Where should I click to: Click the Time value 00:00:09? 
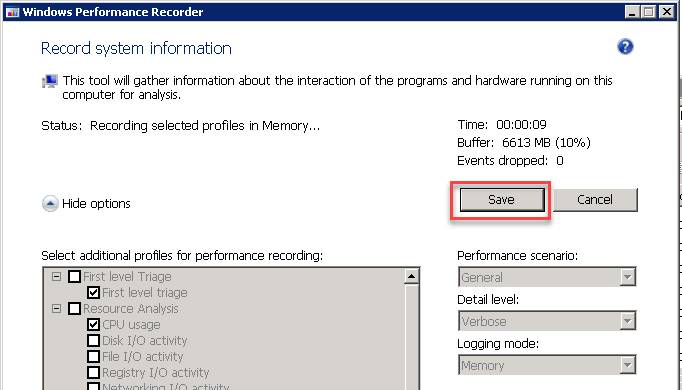tap(521, 125)
